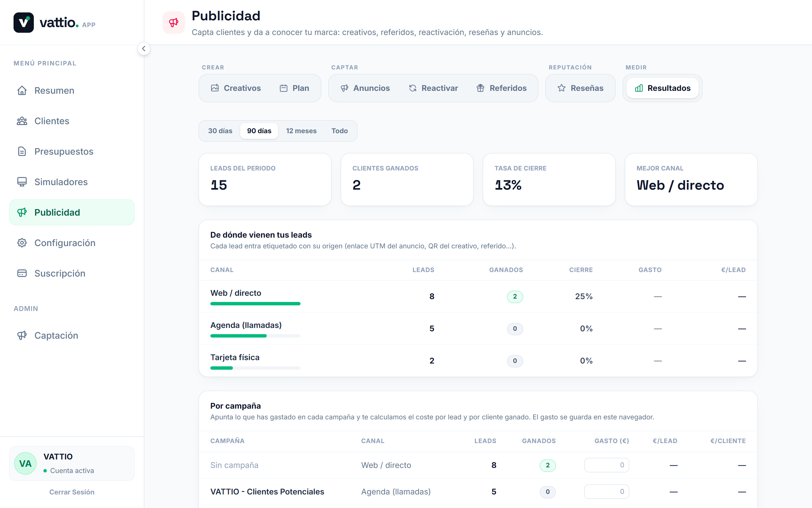Click the Reseñas star icon
This screenshot has height=508, width=812.
point(561,88)
